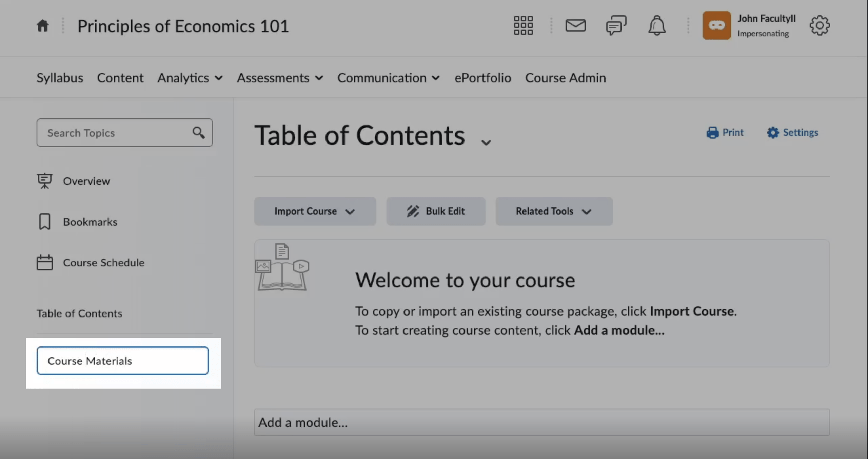
Task: Open the waffle course selector grid icon
Action: (x=522, y=25)
